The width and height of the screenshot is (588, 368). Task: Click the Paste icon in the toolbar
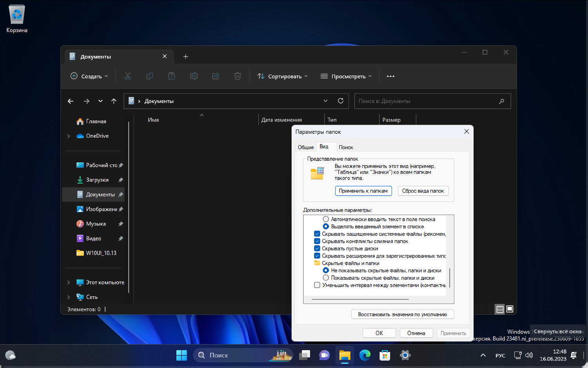(x=172, y=76)
